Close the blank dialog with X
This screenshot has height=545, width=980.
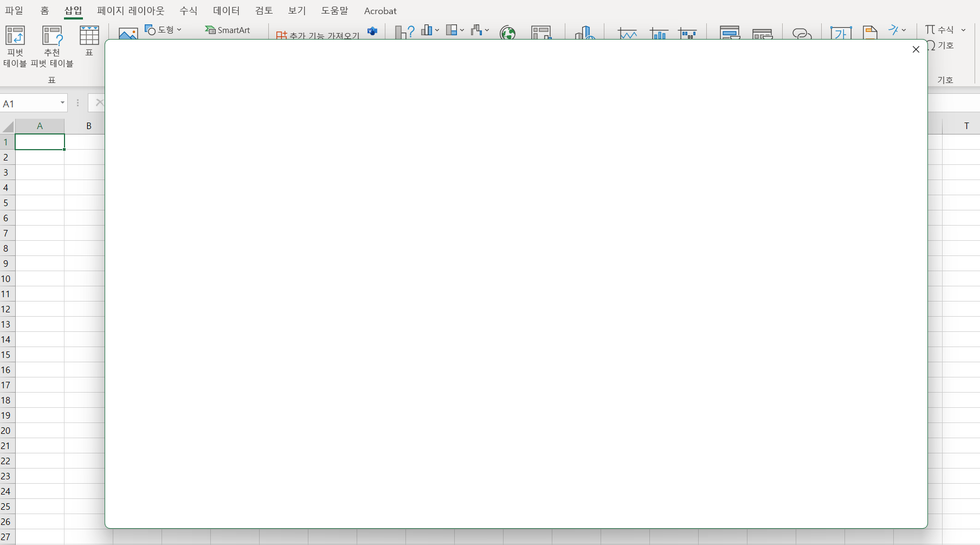(x=916, y=49)
